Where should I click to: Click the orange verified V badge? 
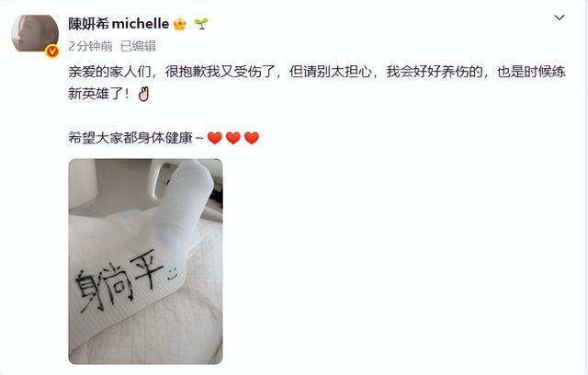point(52,51)
